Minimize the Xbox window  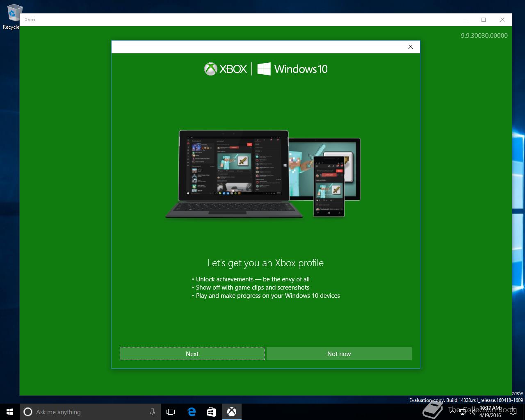[465, 20]
